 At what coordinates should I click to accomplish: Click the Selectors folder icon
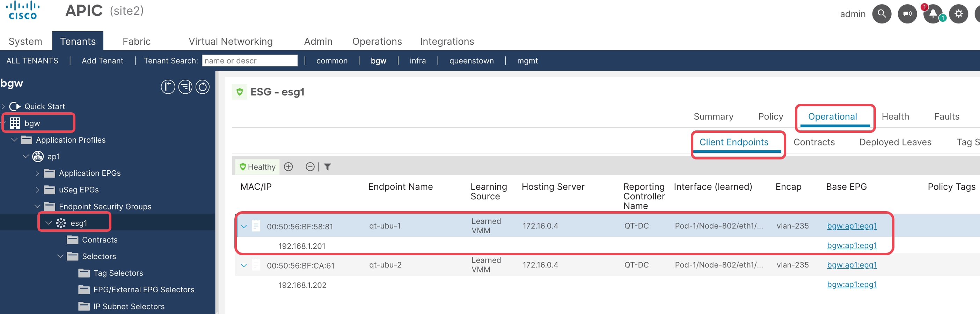click(x=72, y=256)
